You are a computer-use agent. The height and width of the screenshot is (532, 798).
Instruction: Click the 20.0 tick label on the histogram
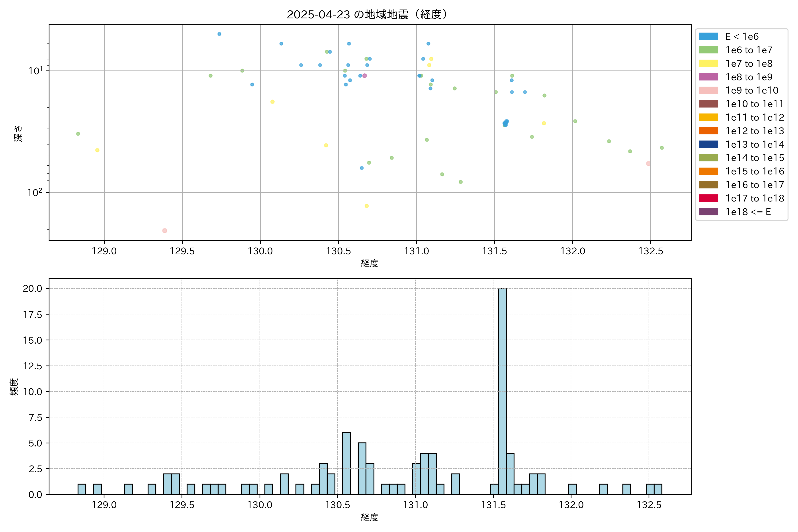pyautogui.click(x=33, y=288)
